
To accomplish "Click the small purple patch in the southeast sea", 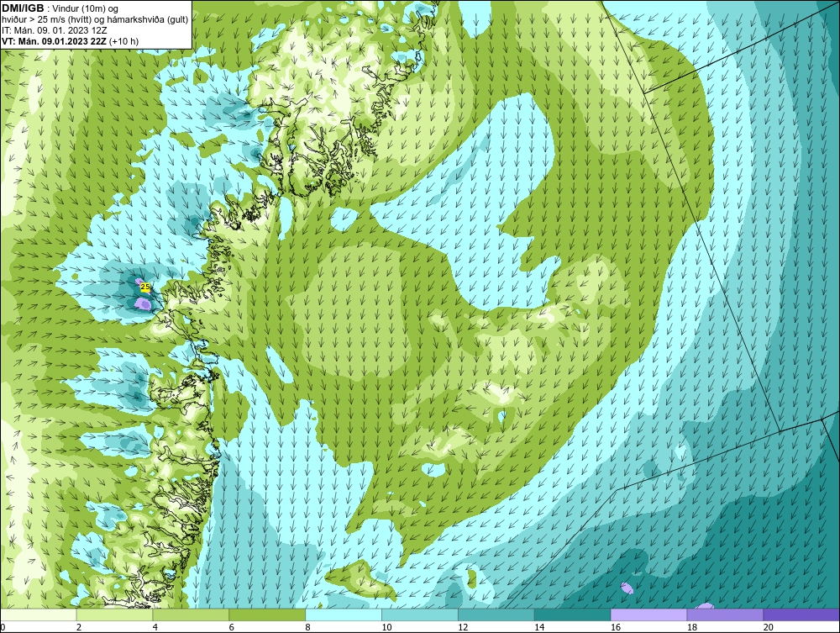I will 627,588.
